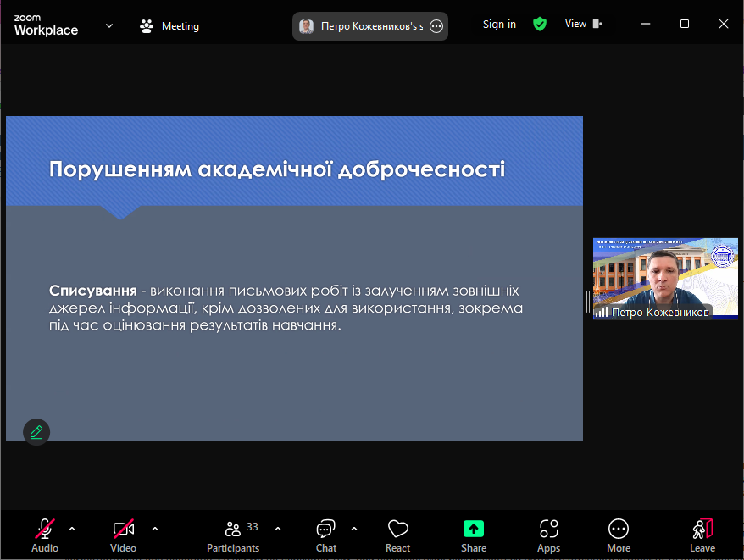Viewport: 744px width, 560px height.
Task: Open the Zoom Workplace dropdown chevron
Action: (109, 25)
